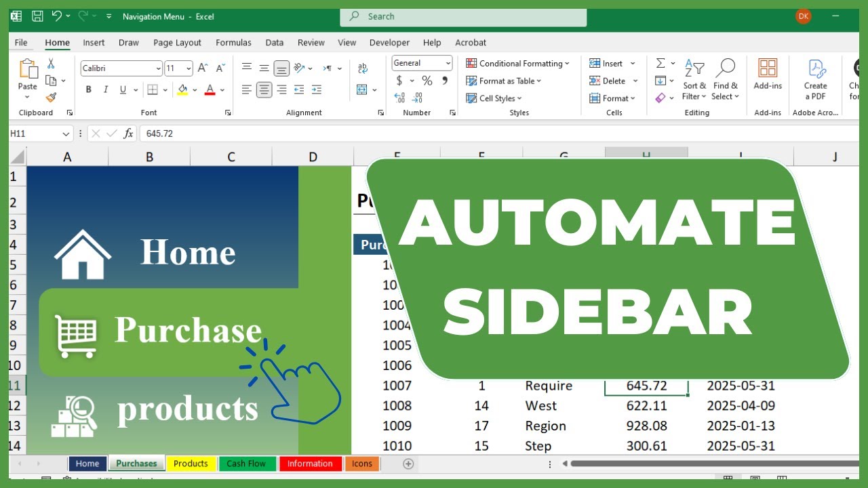
Task: Add a new sheet with the plus button
Action: (408, 464)
